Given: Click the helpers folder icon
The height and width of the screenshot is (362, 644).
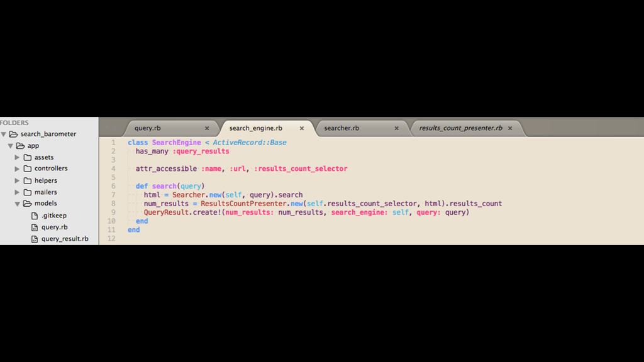Looking at the screenshot, I should pos(28,180).
